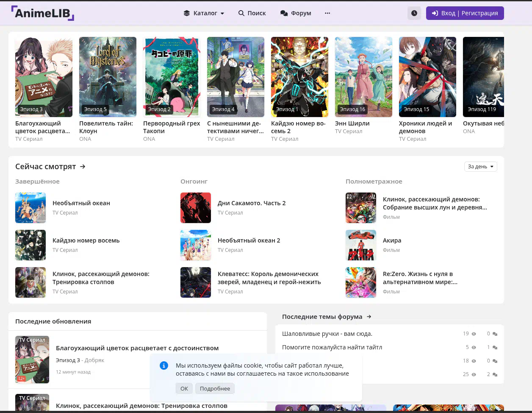Open forum topic Помогите пожалуйста найти тайтл

click(x=332, y=347)
